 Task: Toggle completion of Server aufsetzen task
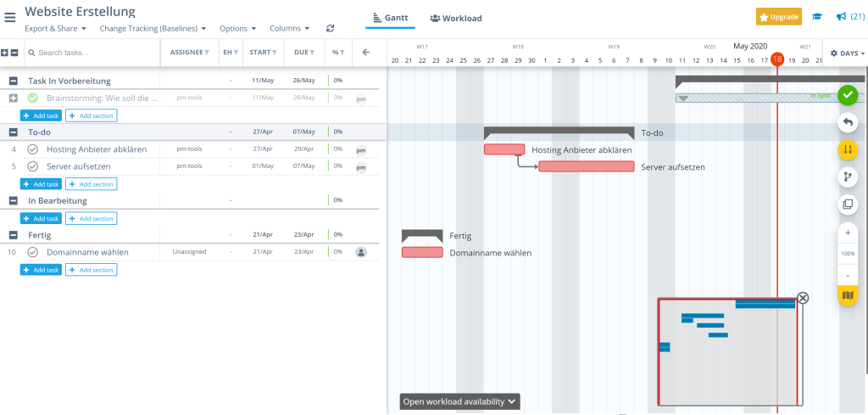[x=33, y=166]
